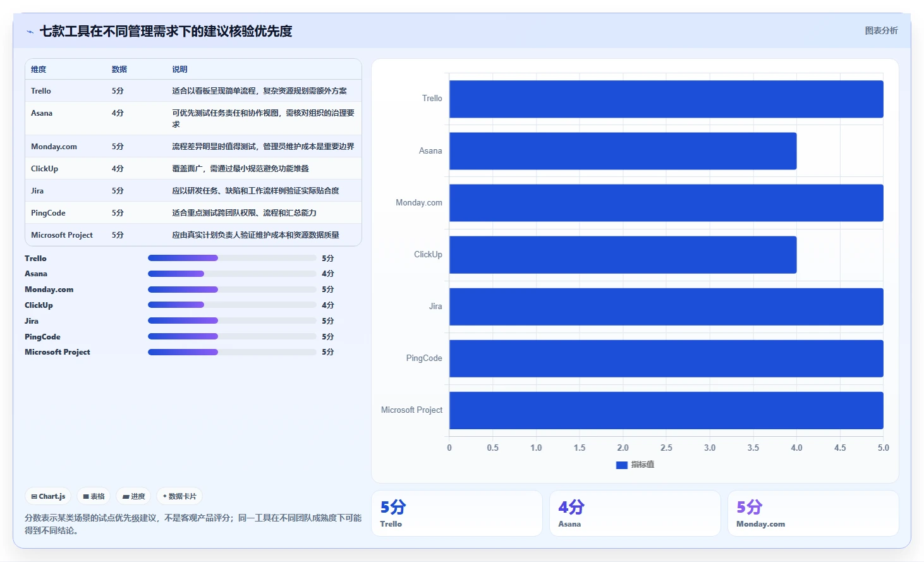
Task: Click the page title 七款工具在不同管理需求下的建议核验优先度
Action: 166,32
